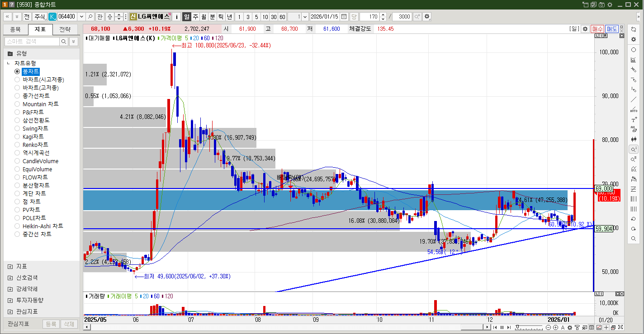
Task: Click the 분 minute period button
Action: click(213, 17)
